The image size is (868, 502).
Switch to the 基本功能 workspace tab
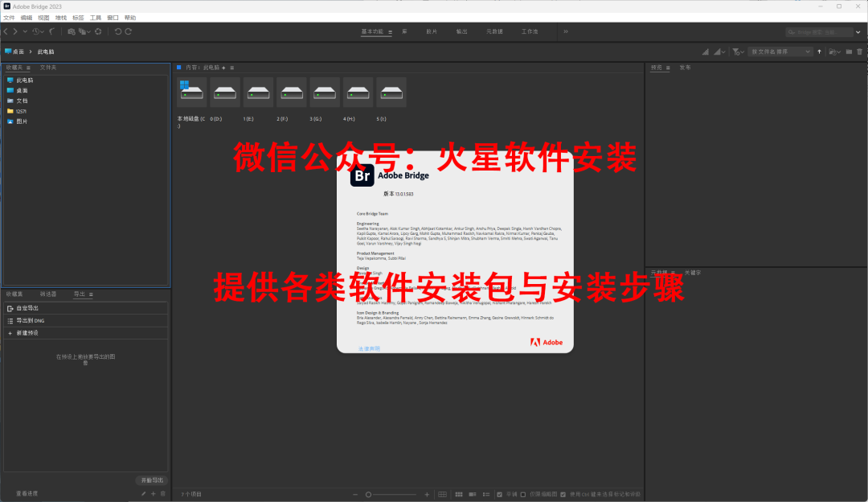[x=372, y=31]
